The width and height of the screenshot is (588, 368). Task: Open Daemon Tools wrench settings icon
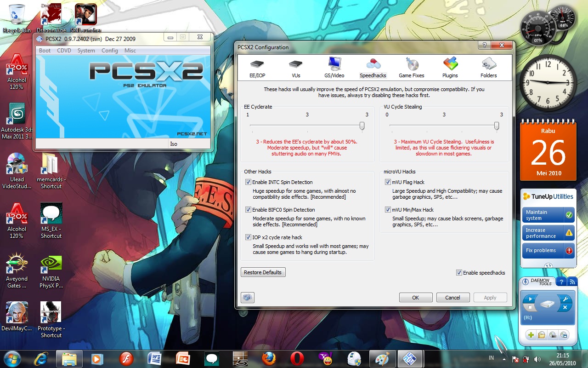click(x=565, y=299)
